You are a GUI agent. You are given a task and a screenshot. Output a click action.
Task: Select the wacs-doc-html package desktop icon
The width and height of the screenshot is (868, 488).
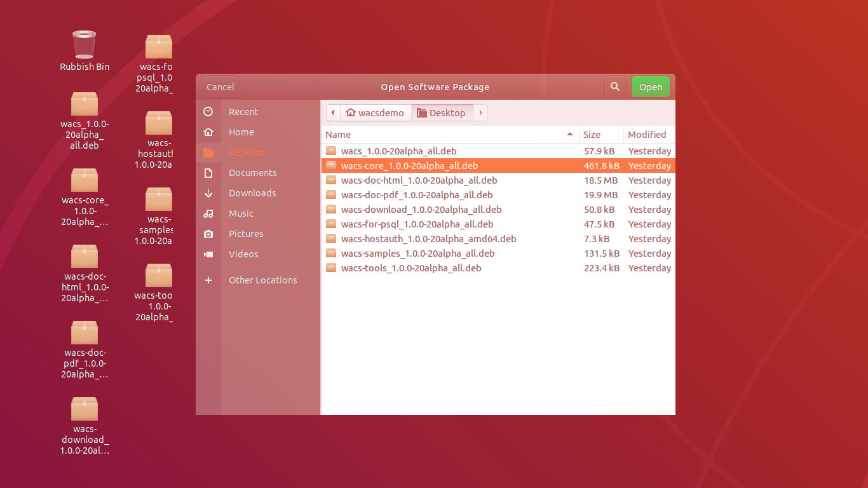point(85,273)
